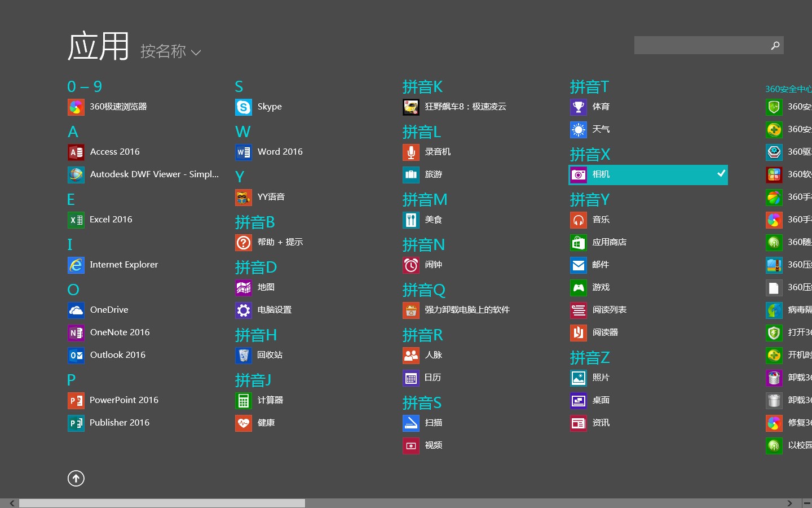Open OneDrive app icon
The height and width of the screenshot is (508, 812).
pyautogui.click(x=76, y=310)
